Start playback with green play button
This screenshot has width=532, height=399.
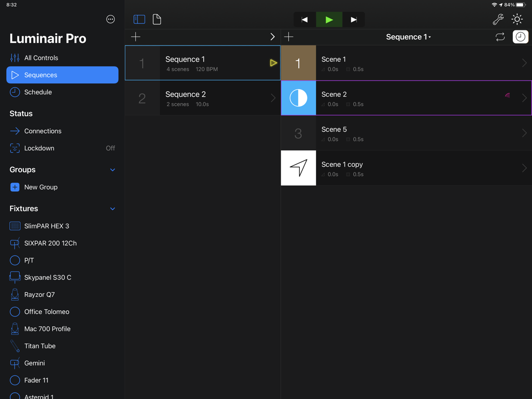329,20
